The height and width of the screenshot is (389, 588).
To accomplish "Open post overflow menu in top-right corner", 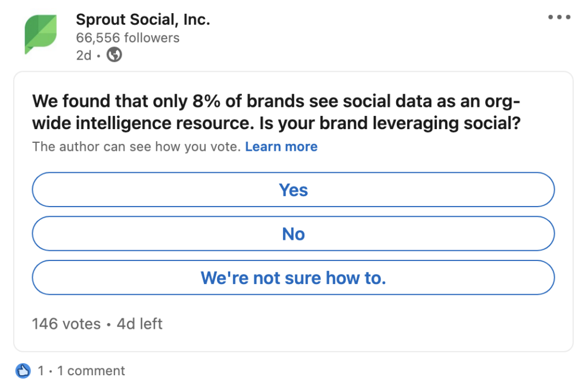I will pos(558,17).
